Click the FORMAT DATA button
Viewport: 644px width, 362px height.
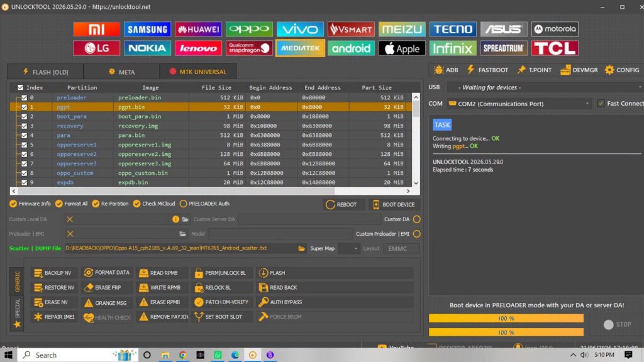[106, 273]
